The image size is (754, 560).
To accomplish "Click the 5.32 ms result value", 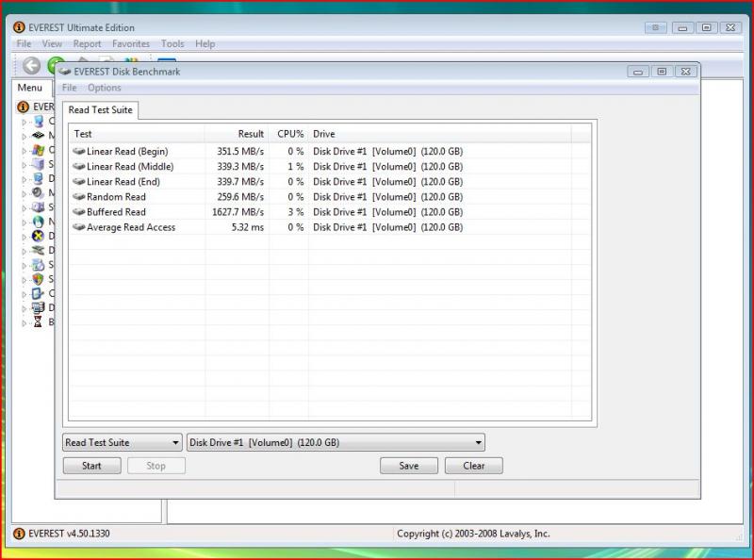I will tap(248, 227).
